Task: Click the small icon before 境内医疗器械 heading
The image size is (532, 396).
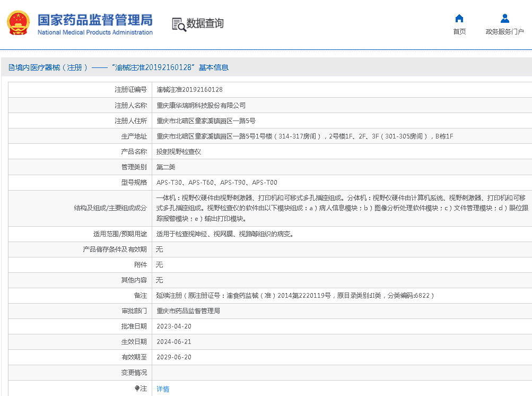Action: (x=11, y=68)
